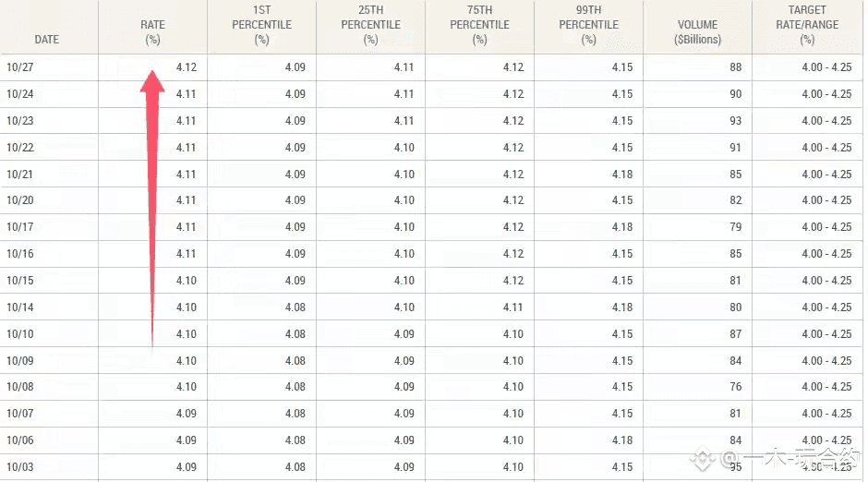
Task: Click the 1ST PERCENTILE column header
Action: click(x=261, y=25)
